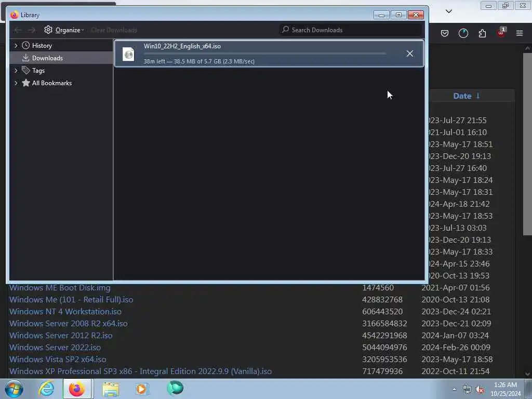Launch Internet Explorer from taskbar
Viewport: 532px width, 399px height.
point(46,389)
